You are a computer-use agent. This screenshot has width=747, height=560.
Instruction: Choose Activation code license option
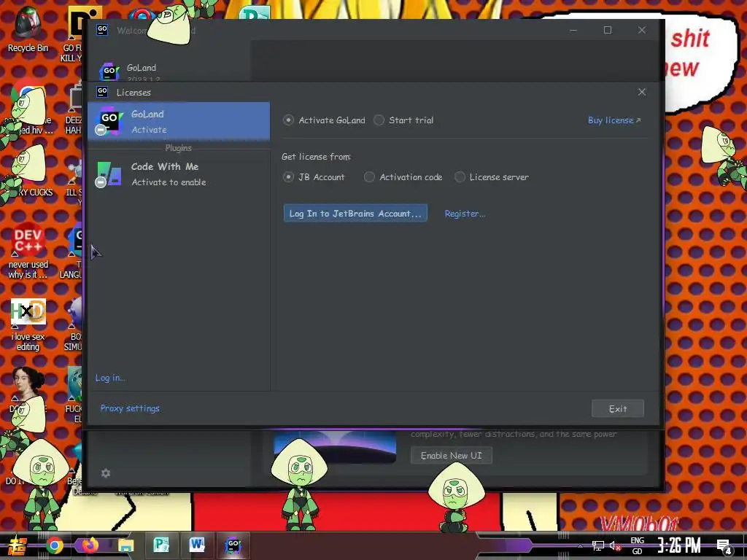[x=403, y=177]
